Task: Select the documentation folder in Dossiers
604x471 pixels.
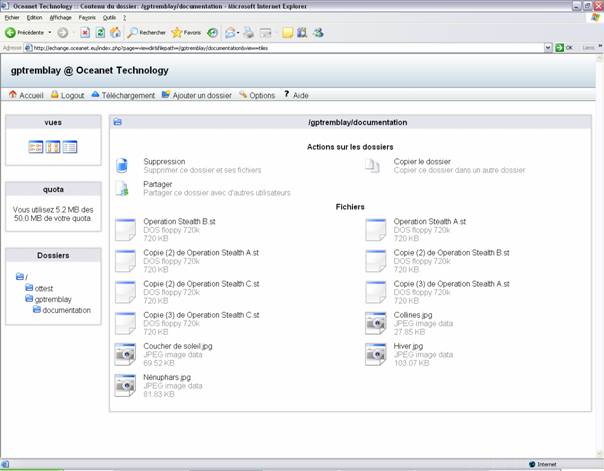Action: pyautogui.click(x=62, y=310)
